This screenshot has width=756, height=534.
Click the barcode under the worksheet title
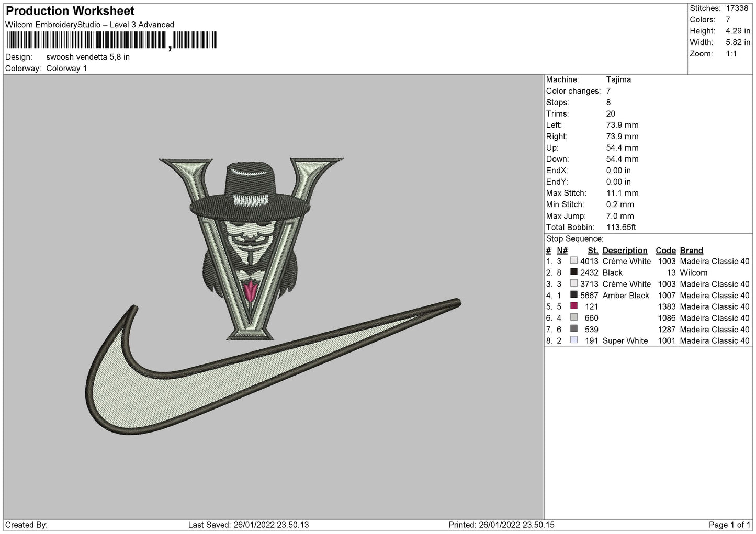coord(112,40)
